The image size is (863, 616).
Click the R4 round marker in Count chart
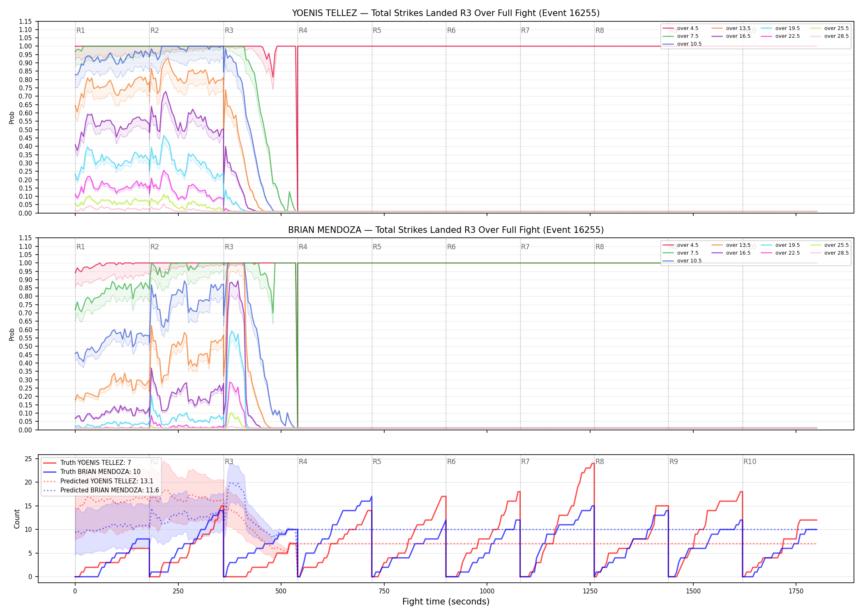coord(303,462)
